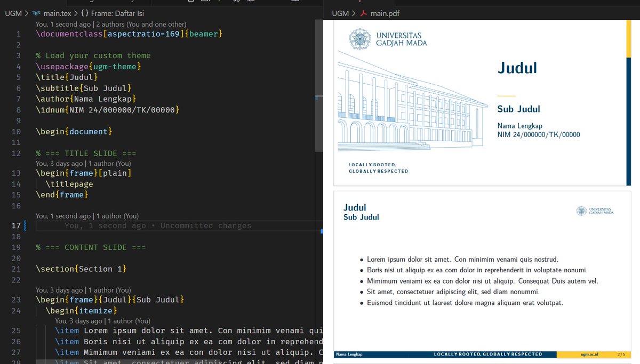640x364 pixels.
Task: Open the main.pdf breadcrumb item
Action: click(x=385, y=13)
